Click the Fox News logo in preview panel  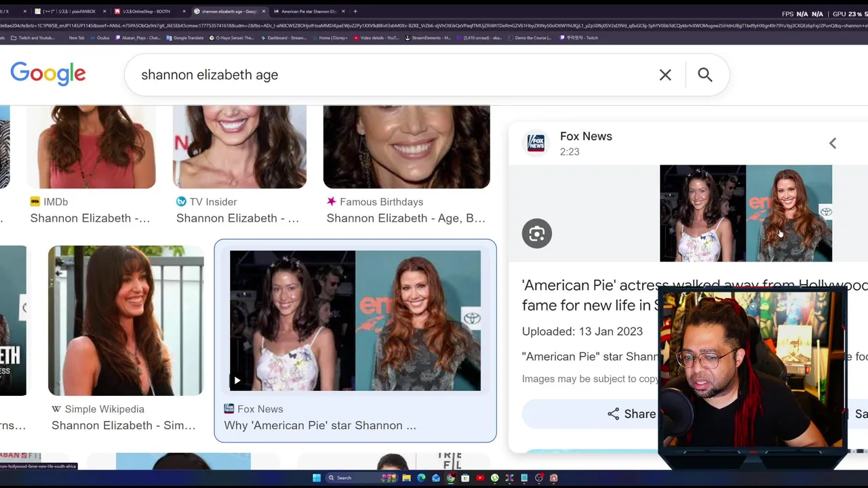[536, 143]
